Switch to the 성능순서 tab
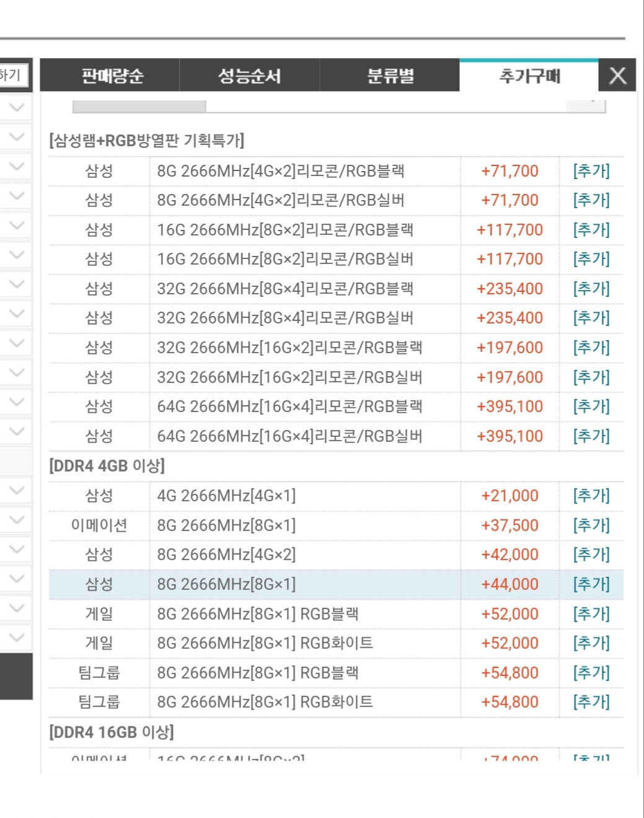Image resolution: width=644 pixels, height=818 pixels. 250,76
